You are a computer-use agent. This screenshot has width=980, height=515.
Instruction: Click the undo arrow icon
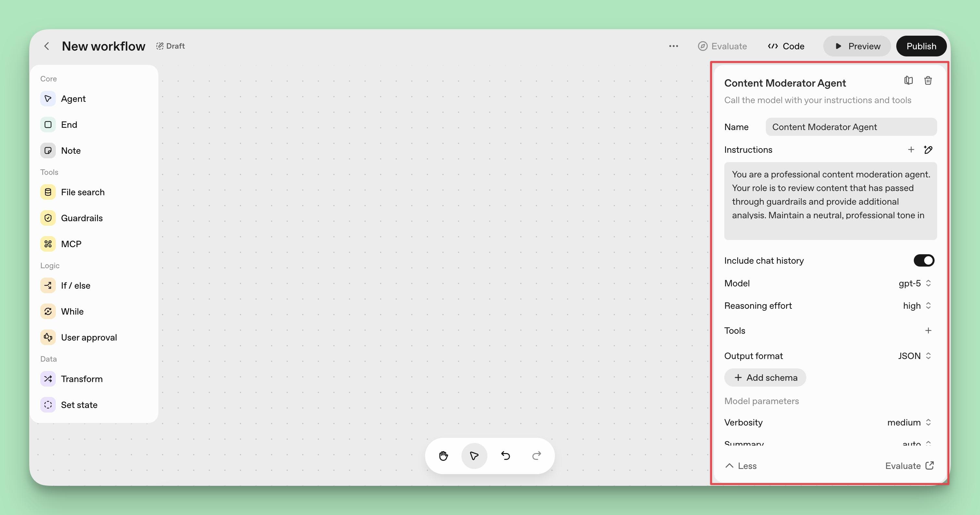point(505,455)
